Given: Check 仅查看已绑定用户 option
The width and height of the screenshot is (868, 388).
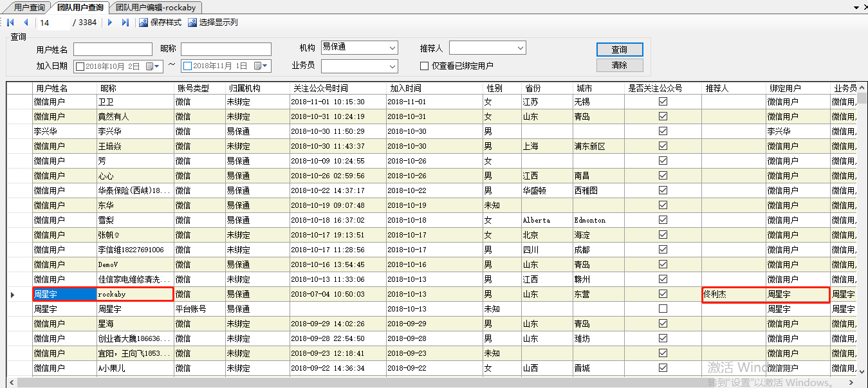Looking at the screenshot, I should click(424, 66).
